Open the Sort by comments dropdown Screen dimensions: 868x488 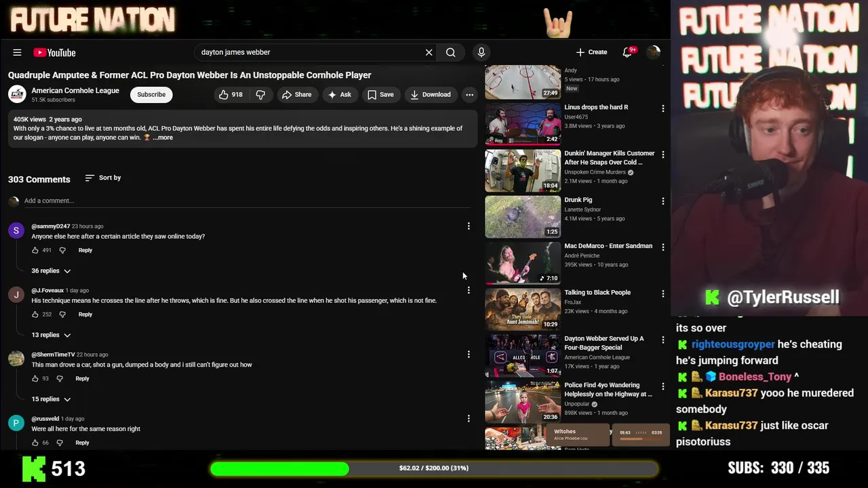(x=103, y=178)
